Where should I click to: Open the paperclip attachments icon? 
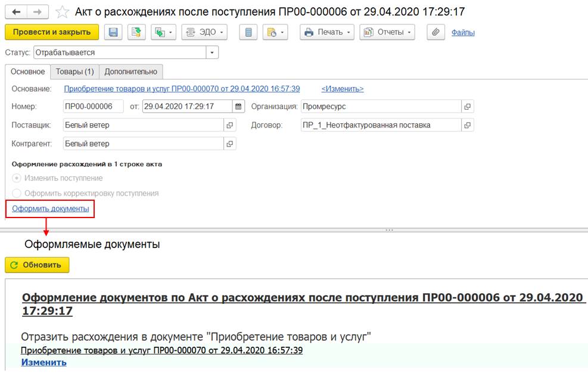point(436,32)
